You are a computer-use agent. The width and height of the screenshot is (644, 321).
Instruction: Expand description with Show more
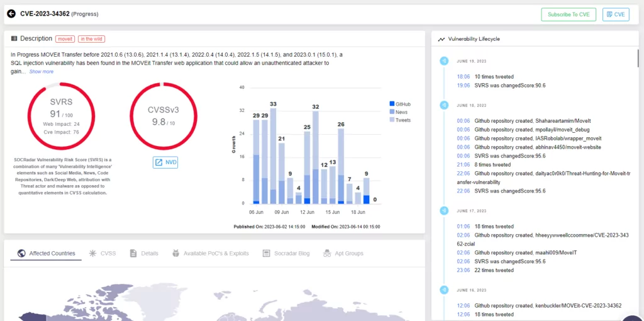pos(41,72)
